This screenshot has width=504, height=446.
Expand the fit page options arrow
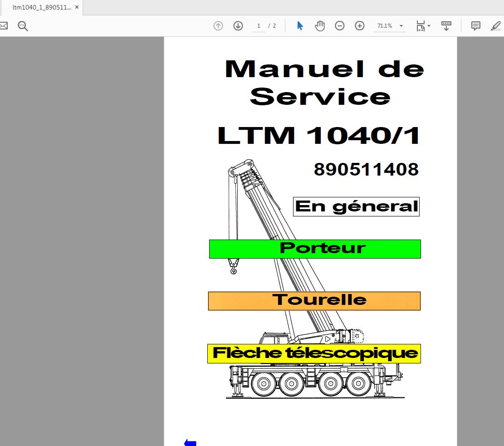(x=429, y=26)
